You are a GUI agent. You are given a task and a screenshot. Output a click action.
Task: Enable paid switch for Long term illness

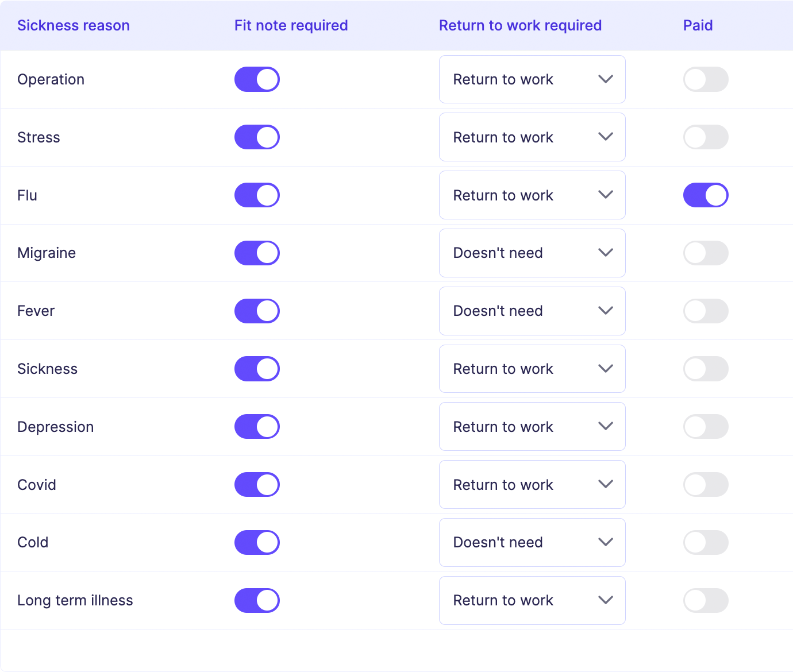click(706, 601)
